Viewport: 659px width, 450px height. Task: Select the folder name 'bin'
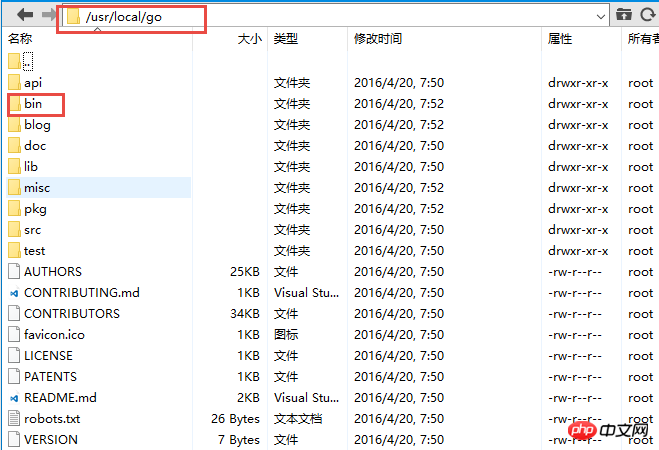(33, 103)
